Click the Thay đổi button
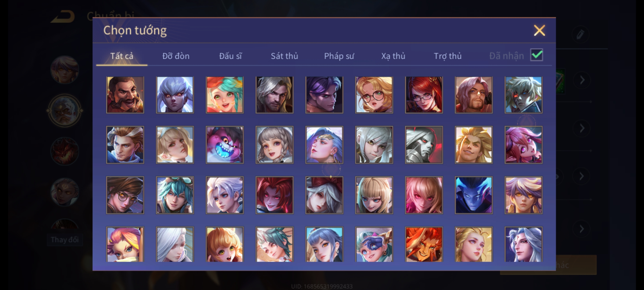The width and height of the screenshot is (644, 290). coord(65,240)
